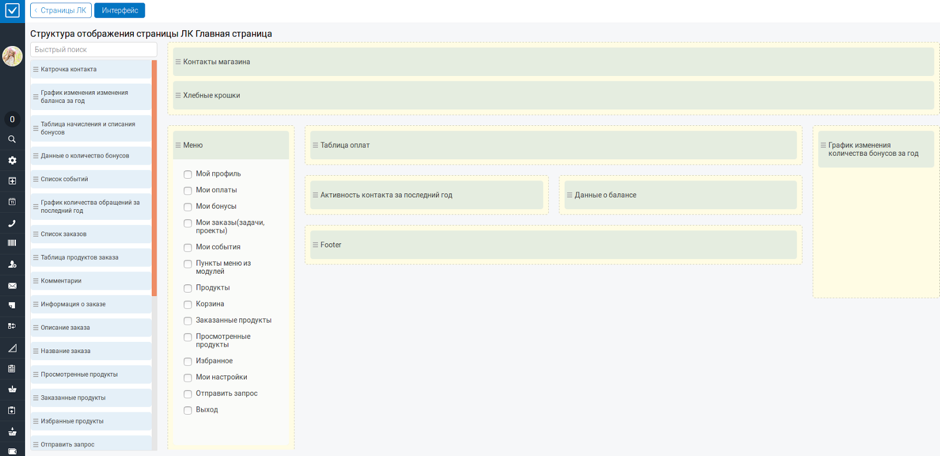
Task: Grab the drag handle of Список событий
Action: [x=36, y=179]
